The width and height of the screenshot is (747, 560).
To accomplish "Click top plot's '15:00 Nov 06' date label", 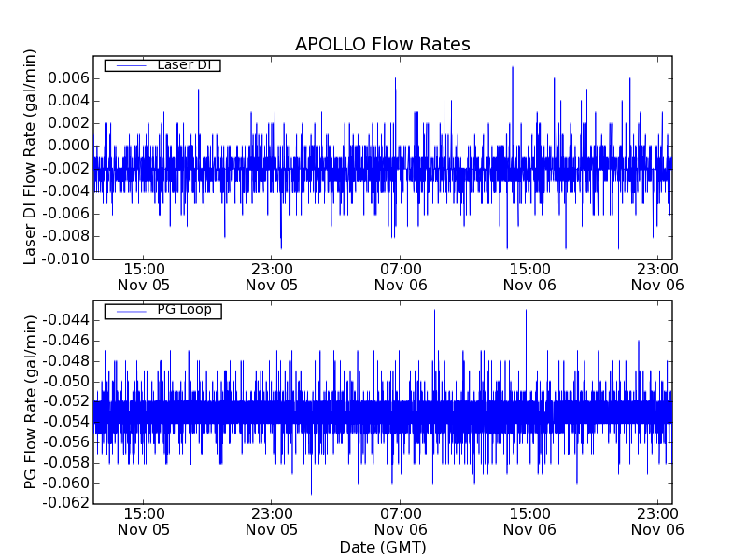I will point(529,277).
